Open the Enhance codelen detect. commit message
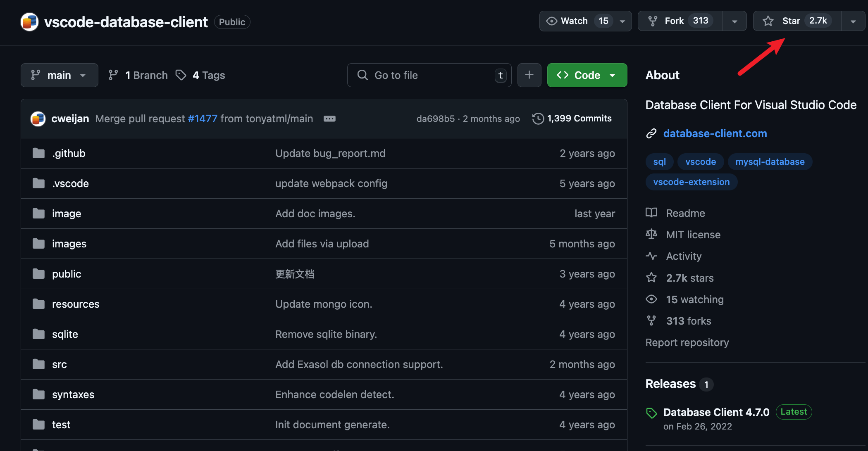 coord(335,394)
